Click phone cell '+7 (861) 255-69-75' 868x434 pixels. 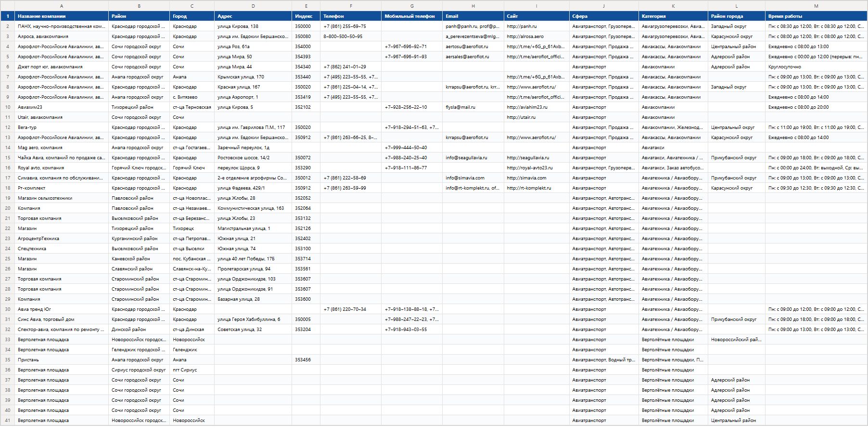click(351, 26)
